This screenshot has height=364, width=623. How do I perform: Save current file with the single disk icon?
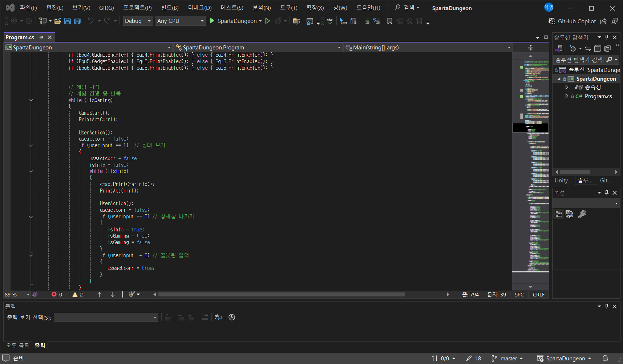68,21
